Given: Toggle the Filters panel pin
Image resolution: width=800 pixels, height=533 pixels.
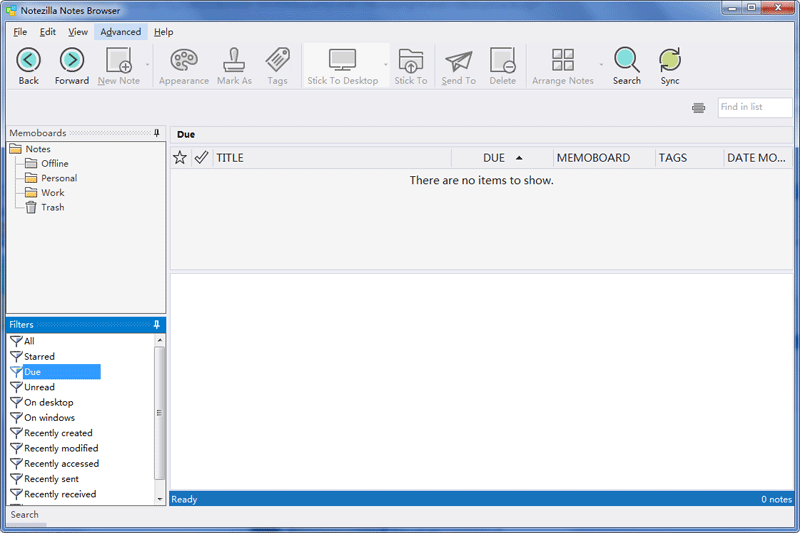Looking at the screenshot, I should 157,324.
